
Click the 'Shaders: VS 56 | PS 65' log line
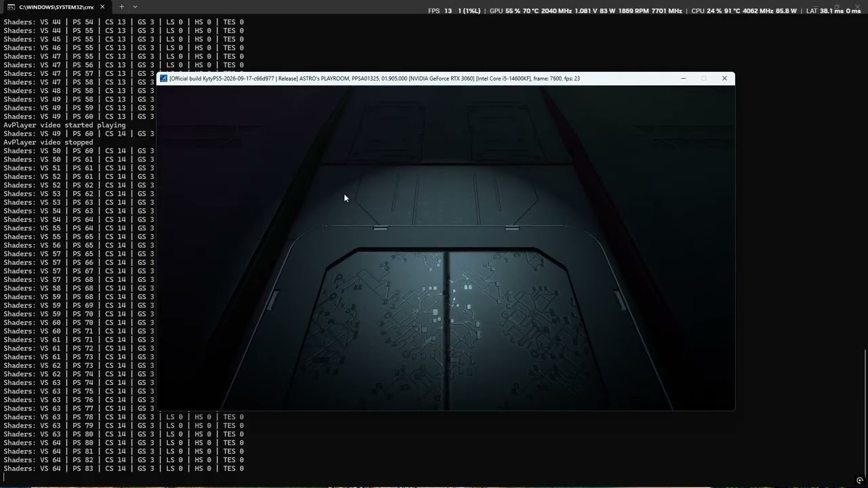point(79,245)
